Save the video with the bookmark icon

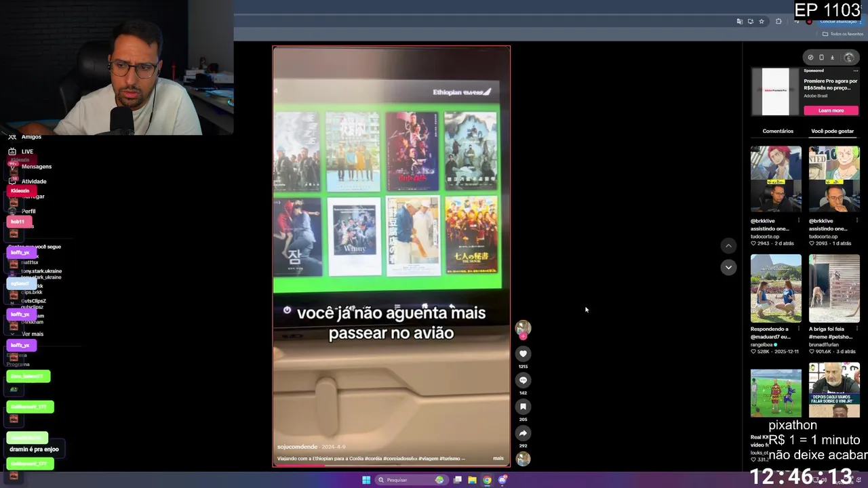523,407
